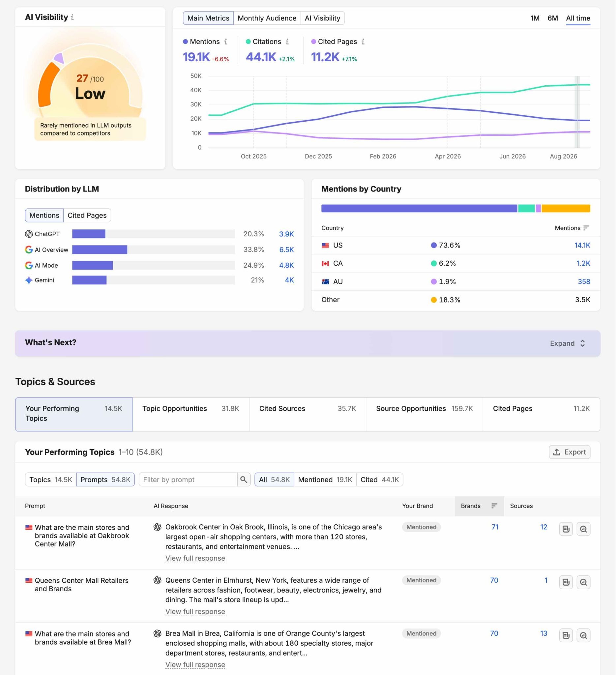Screen dimensions: 616x675
Task: Toggle Prompts 54.8K view
Action: [105, 480]
